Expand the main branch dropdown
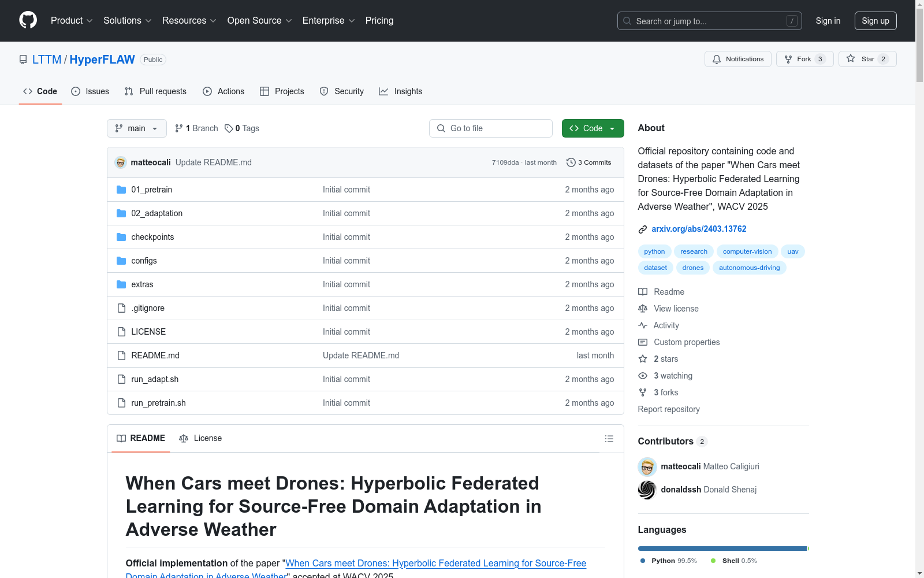924x578 pixels. (x=136, y=128)
